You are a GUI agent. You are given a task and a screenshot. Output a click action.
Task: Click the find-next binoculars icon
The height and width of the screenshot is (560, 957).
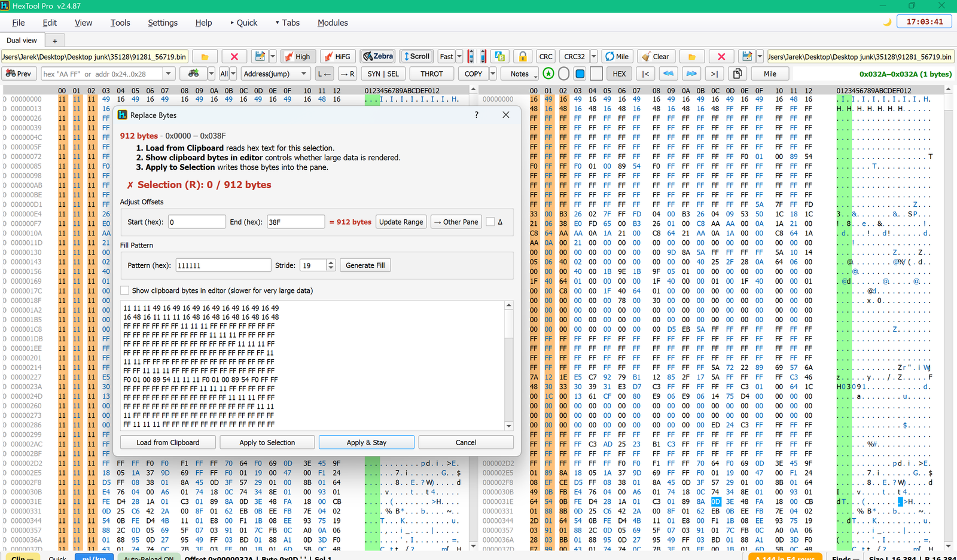coord(193,74)
